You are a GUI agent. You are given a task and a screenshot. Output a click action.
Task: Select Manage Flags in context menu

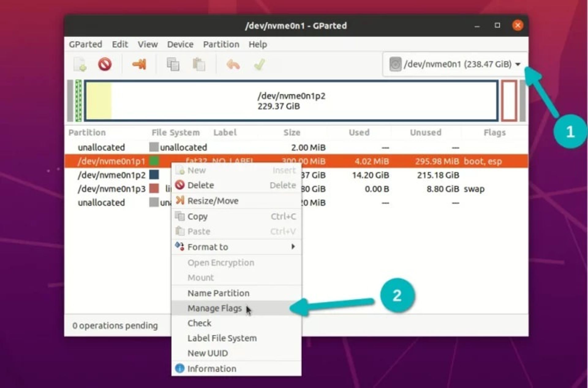236,308
